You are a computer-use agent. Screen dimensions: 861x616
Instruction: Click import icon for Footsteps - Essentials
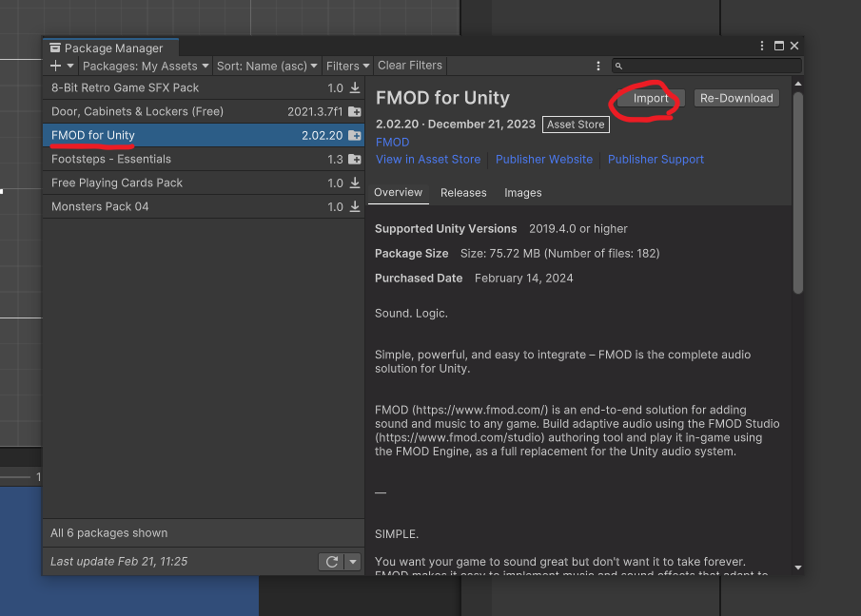355,160
